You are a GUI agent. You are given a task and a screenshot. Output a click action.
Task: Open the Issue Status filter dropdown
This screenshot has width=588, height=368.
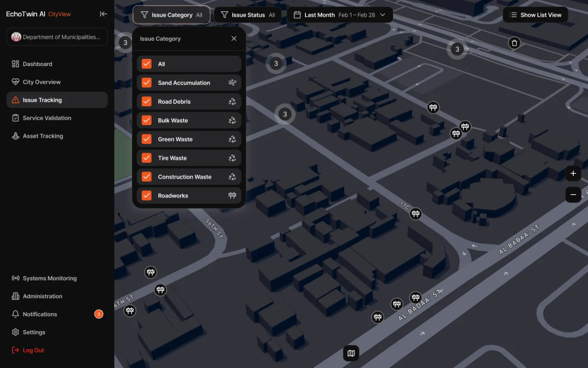tap(248, 15)
